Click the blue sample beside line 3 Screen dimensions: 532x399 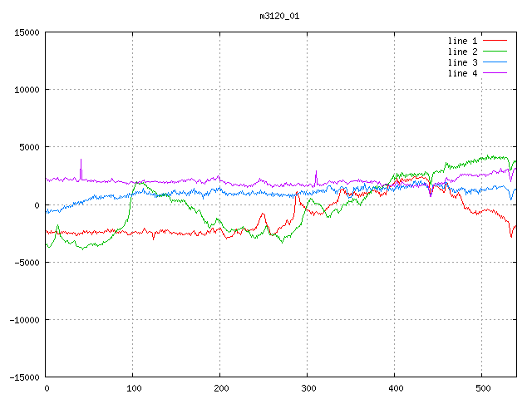click(495, 62)
